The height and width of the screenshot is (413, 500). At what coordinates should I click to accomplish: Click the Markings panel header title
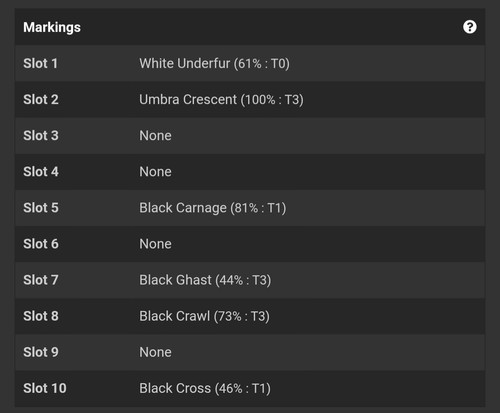pos(52,27)
